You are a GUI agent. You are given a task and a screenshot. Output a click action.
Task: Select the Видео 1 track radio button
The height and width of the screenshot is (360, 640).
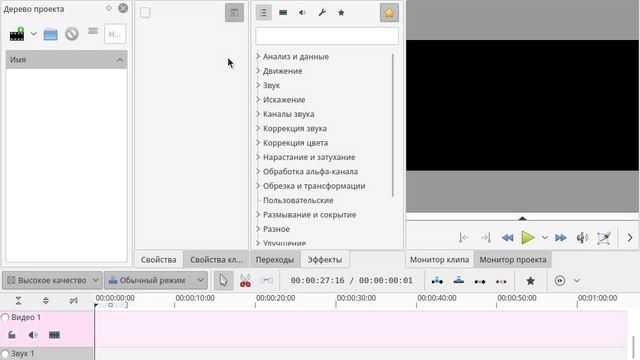(5, 317)
